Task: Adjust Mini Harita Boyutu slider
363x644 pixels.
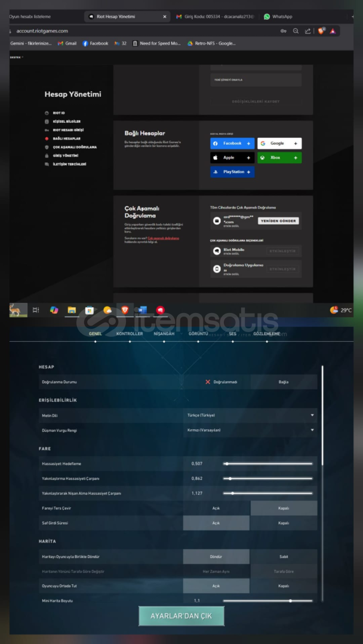Action: click(x=268, y=601)
